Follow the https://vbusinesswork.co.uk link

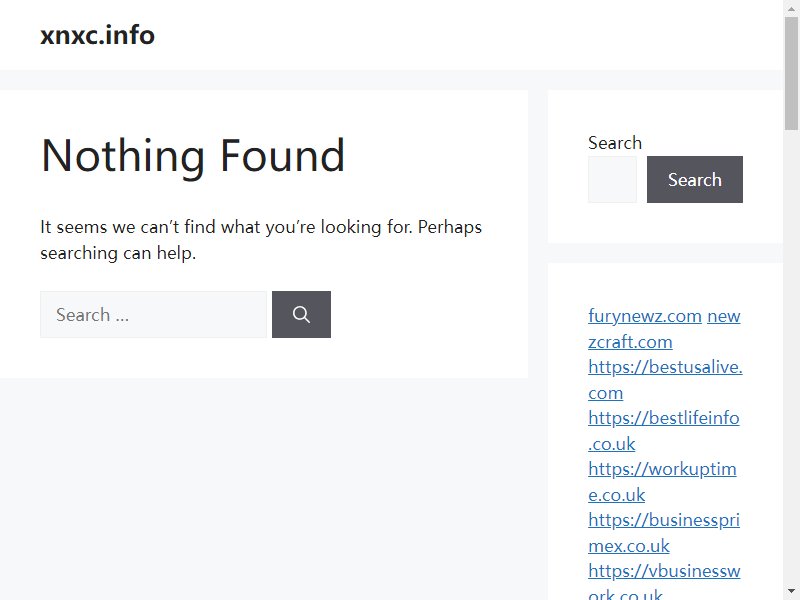664,581
